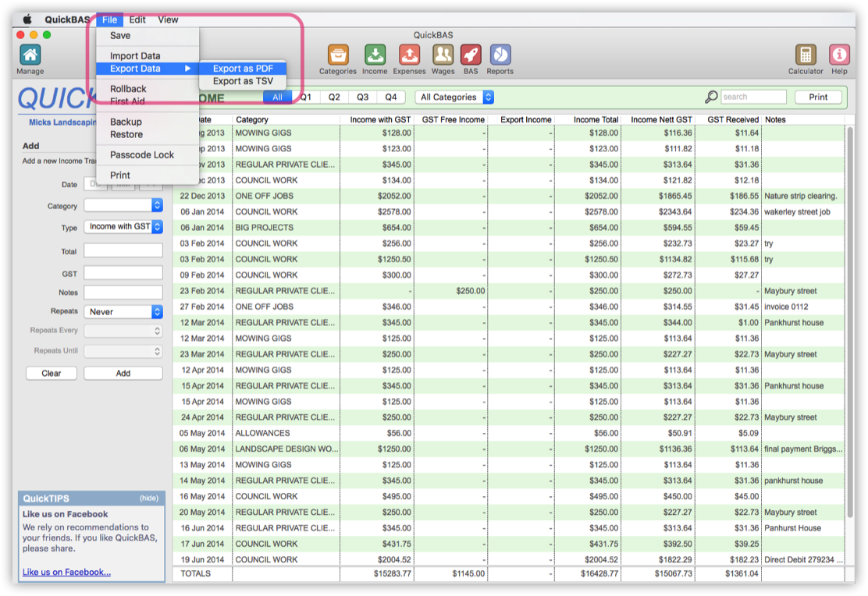
Task: Open the Edit menu
Action: [137, 20]
